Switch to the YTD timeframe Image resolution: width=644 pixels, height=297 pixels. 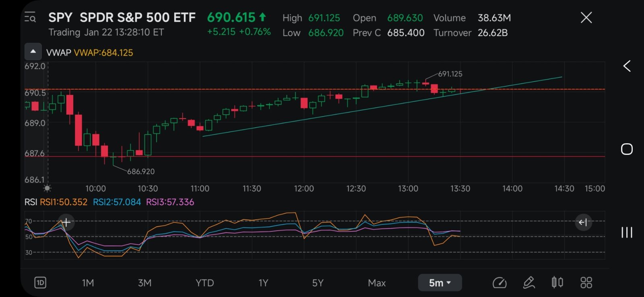coord(204,283)
